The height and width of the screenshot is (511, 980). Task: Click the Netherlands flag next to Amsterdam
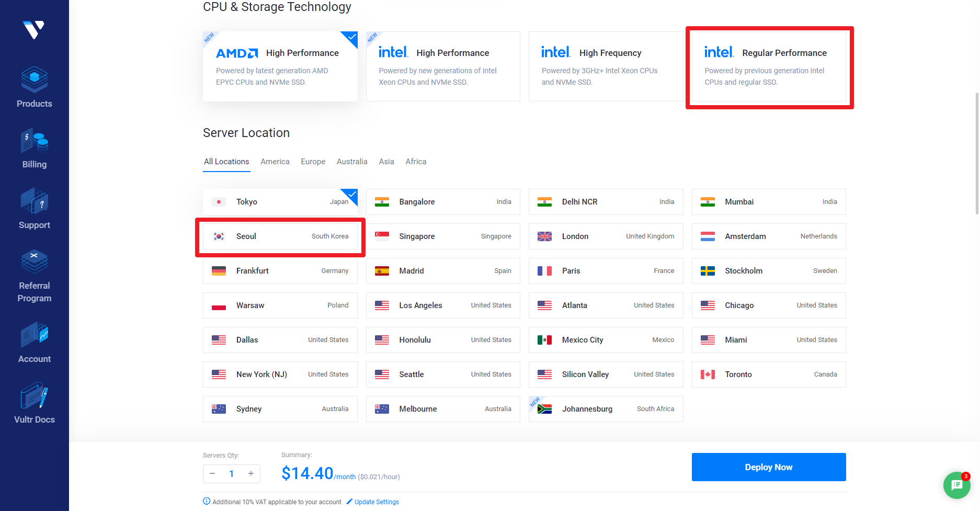[x=708, y=236]
